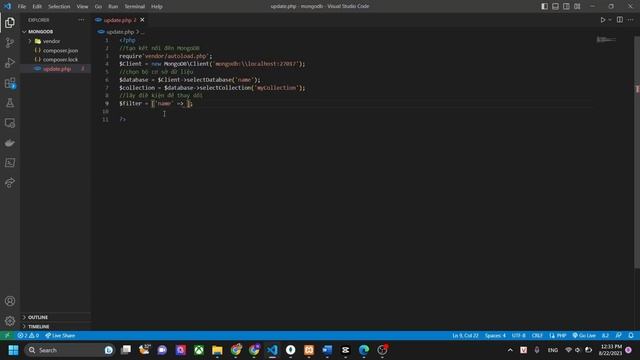The height and width of the screenshot is (360, 640).
Task: Open the Terminal menu
Action: coord(135,7)
